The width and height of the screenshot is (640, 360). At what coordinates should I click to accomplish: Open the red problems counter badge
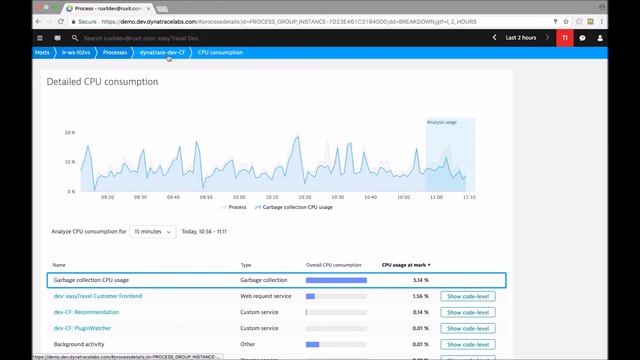tap(565, 38)
